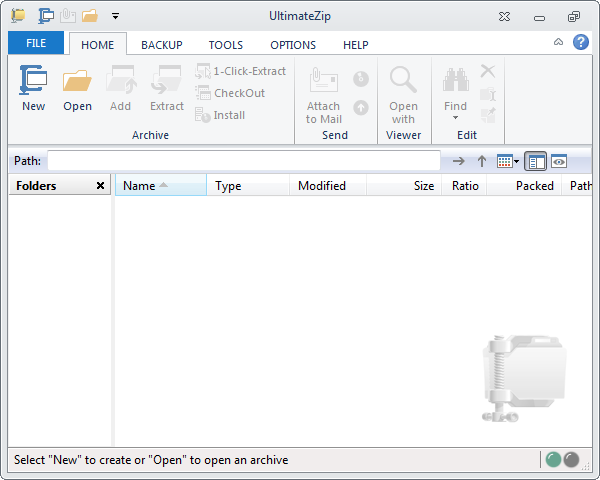The width and height of the screenshot is (600, 480).
Task: Open the help question mark icon
Action: [580, 43]
